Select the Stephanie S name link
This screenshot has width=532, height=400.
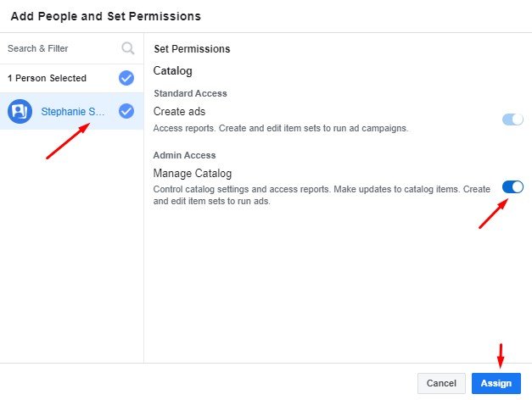point(75,111)
